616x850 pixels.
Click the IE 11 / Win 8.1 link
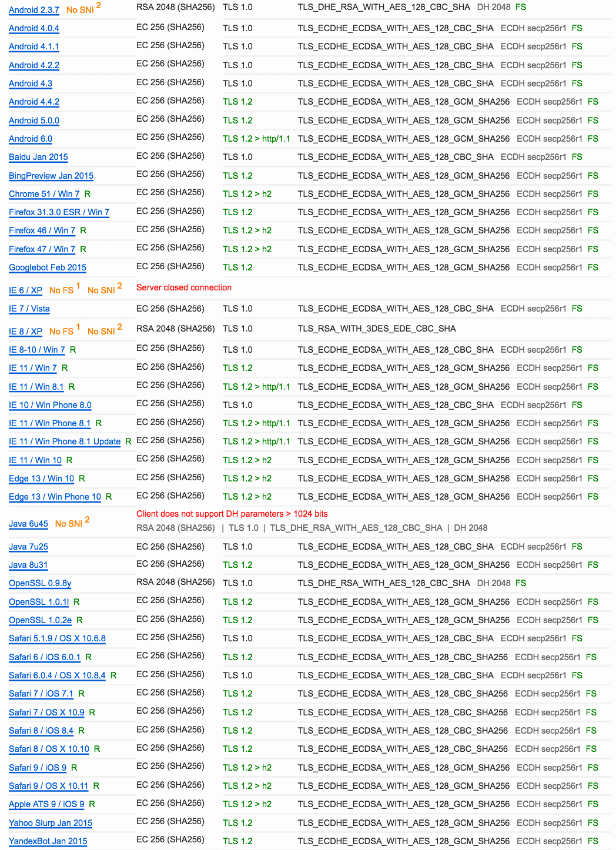tap(36, 387)
